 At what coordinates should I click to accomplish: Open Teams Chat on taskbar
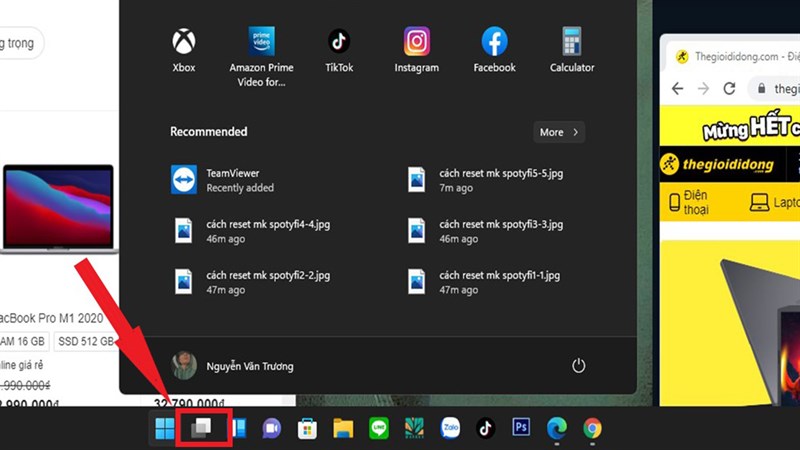tap(271, 429)
